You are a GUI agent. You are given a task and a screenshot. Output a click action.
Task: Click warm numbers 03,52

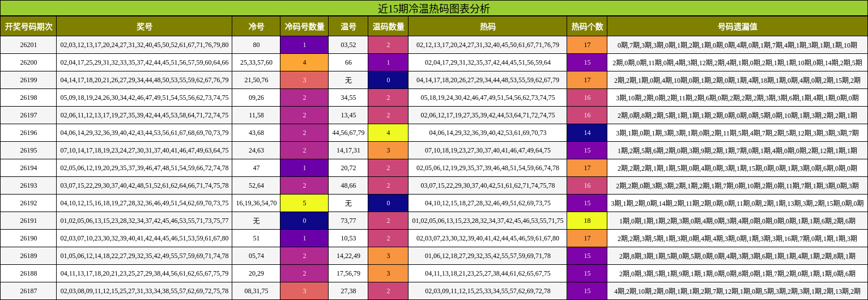click(348, 45)
